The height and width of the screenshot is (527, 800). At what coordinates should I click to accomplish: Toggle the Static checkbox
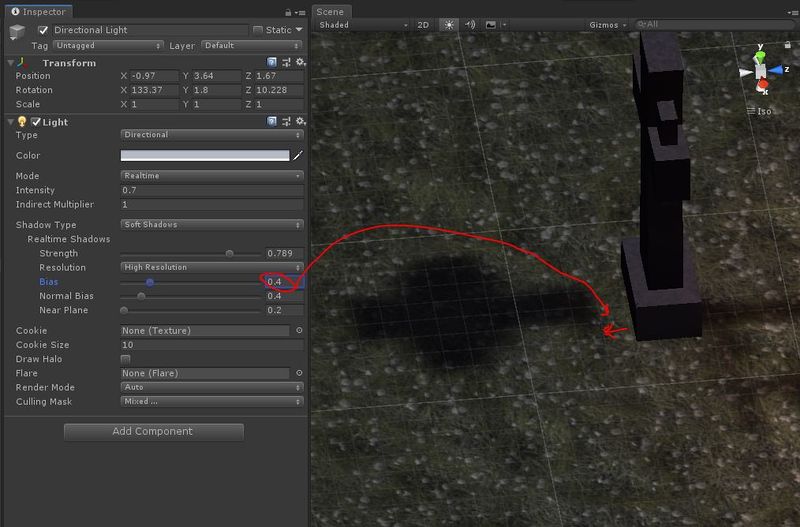[258, 30]
